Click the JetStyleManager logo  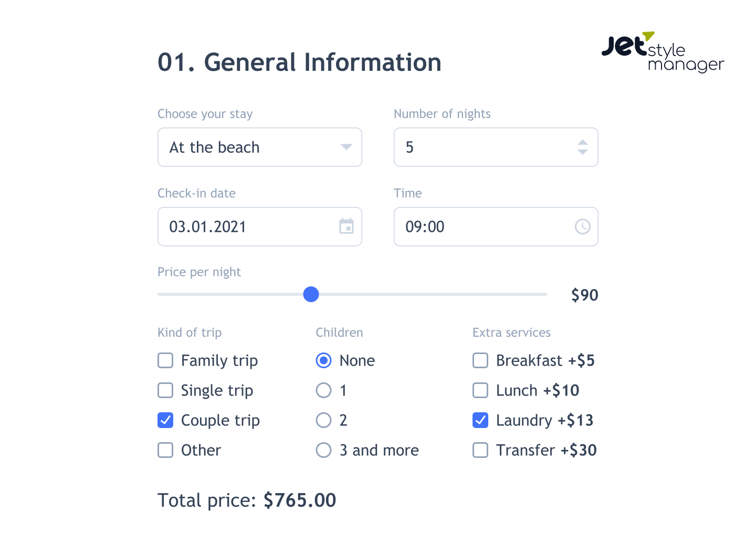[x=663, y=51]
